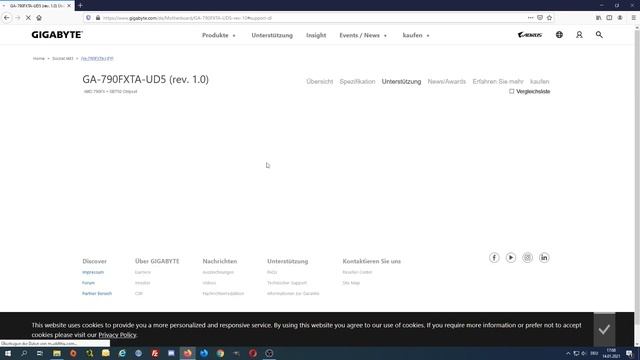
Task: Click the GA-790FXTA-UD5 breadcrumb link
Action: (x=97, y=59)
